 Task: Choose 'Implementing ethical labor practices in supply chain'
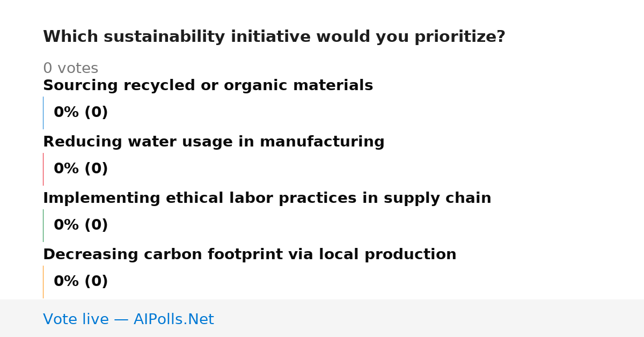[267, 199]
